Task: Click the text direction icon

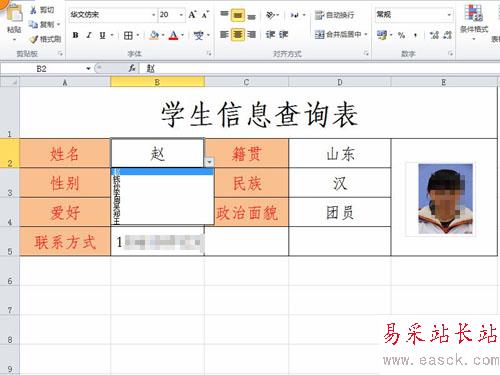Action: [294, 15]
